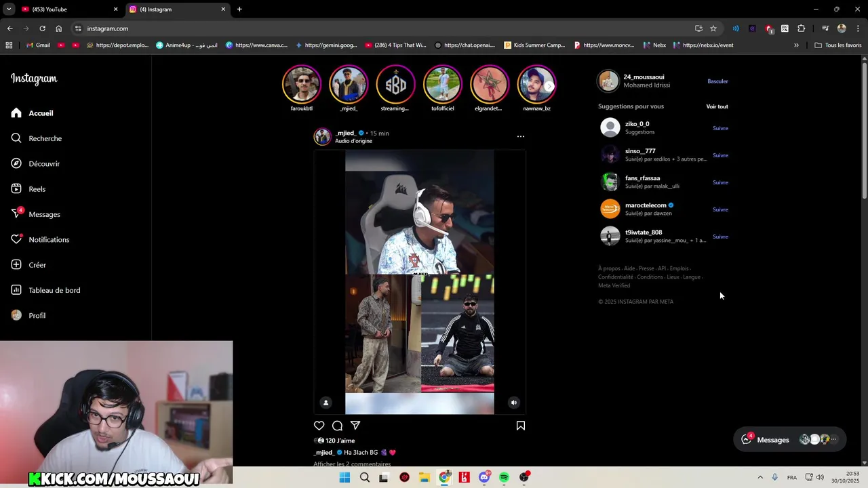The height and width of the screenshot is (488, 868).
Task: Expand hidden bookmarks chevron
Action: 796,45
